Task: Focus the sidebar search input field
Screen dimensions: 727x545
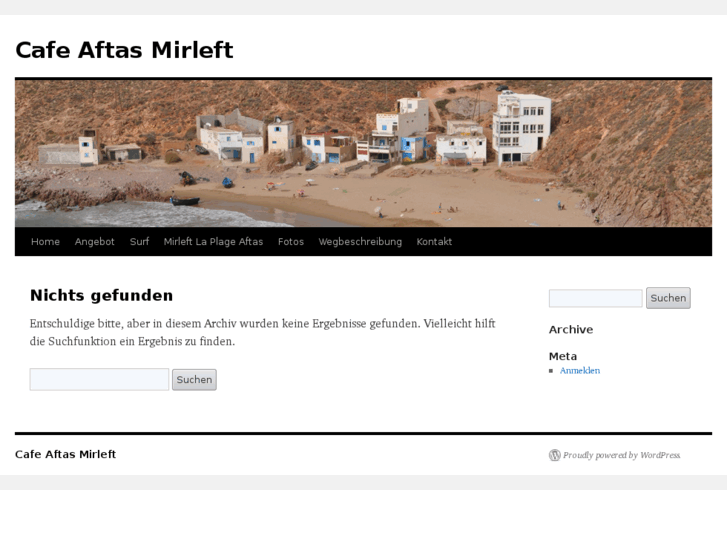Action: pos(595,298)
